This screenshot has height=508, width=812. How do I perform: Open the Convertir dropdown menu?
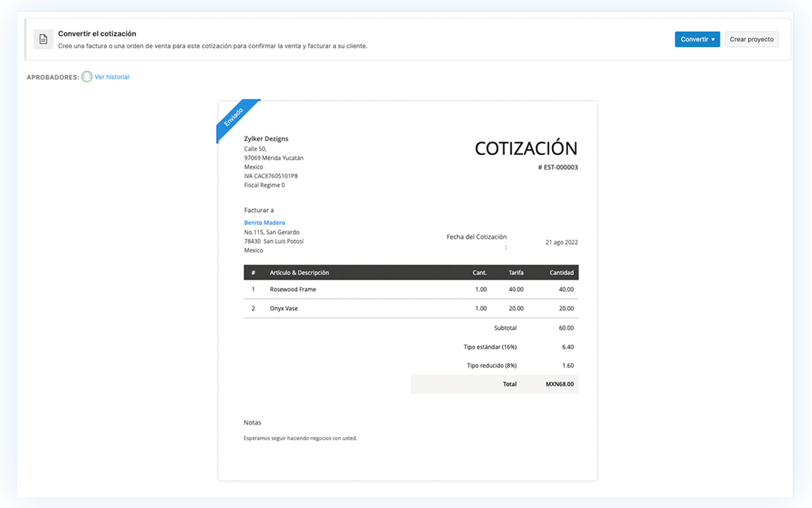[x=697, y=39]
